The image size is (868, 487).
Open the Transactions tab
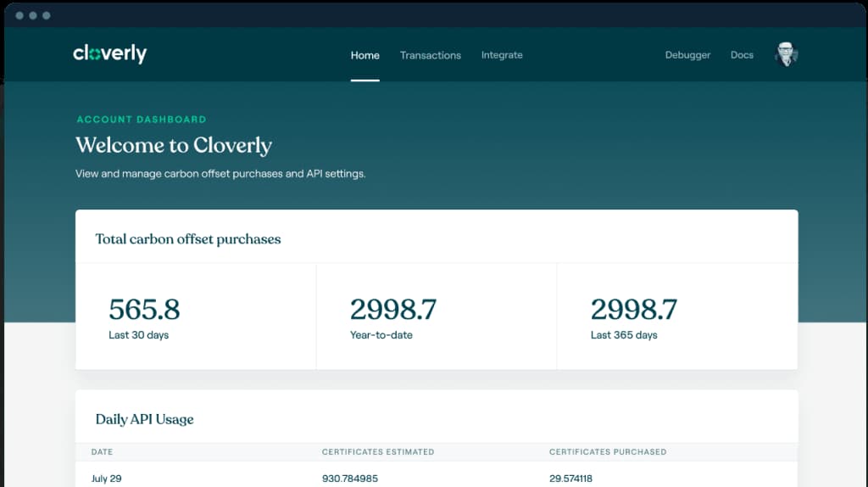(430, 55)
